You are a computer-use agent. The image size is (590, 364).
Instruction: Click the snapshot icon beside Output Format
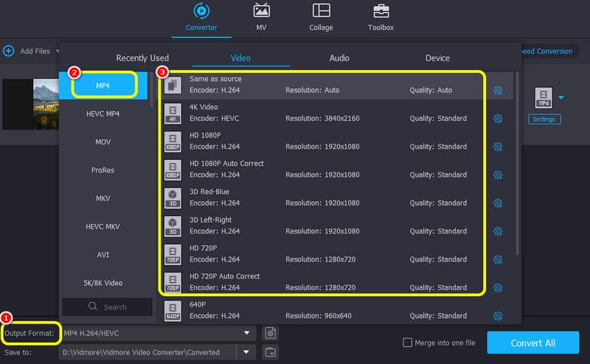point(271,333)
